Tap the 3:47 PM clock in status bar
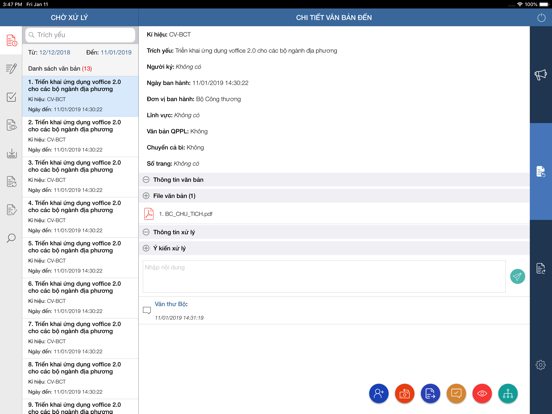Image resolution: width=552 pixels, height=414 pixels. 13,4
